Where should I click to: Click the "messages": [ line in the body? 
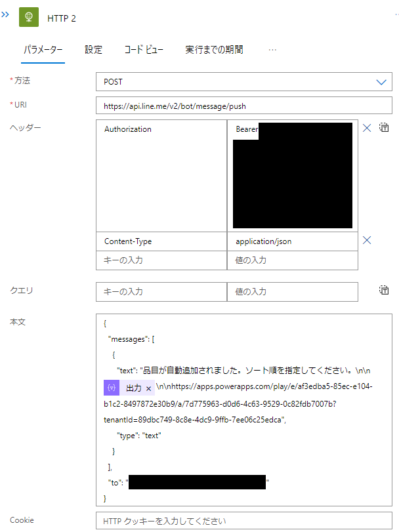(131, 339)
